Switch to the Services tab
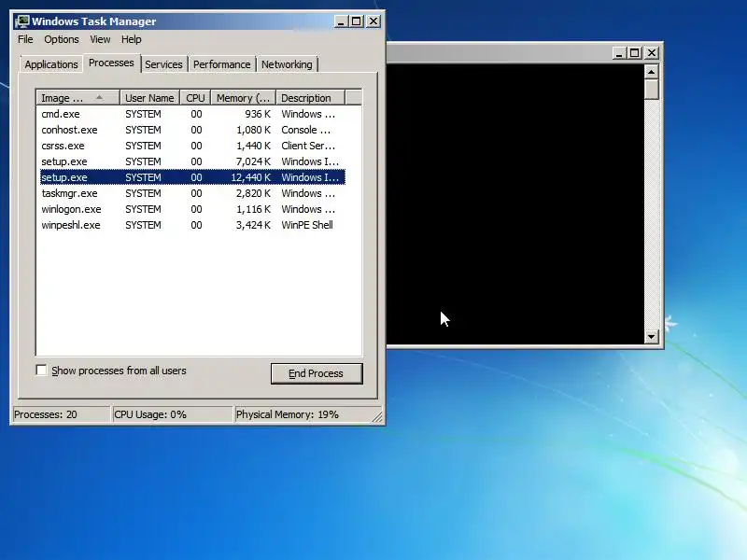The width and height of the screenshot is (747, 560). pos(163,64)
